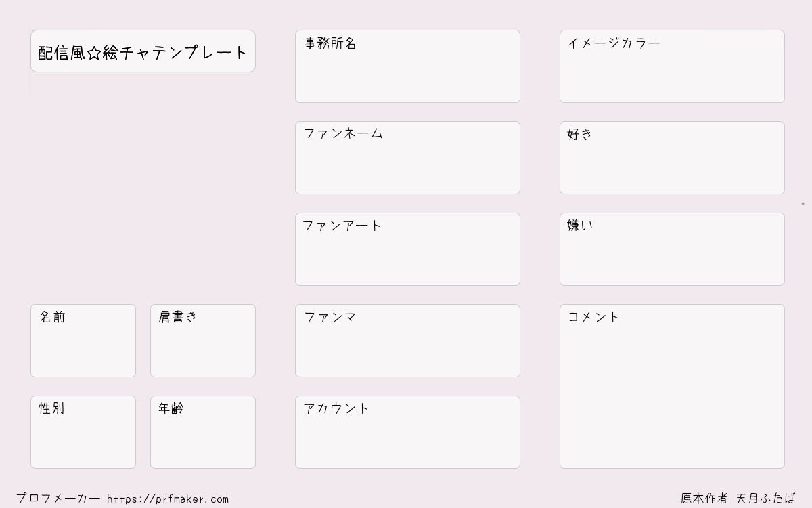Click the small dot near right edge
812x508 pixels.
(803, 203)
